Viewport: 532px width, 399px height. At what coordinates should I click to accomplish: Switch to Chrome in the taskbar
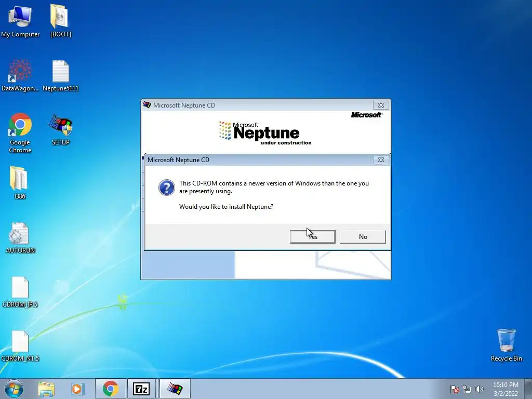111,389
